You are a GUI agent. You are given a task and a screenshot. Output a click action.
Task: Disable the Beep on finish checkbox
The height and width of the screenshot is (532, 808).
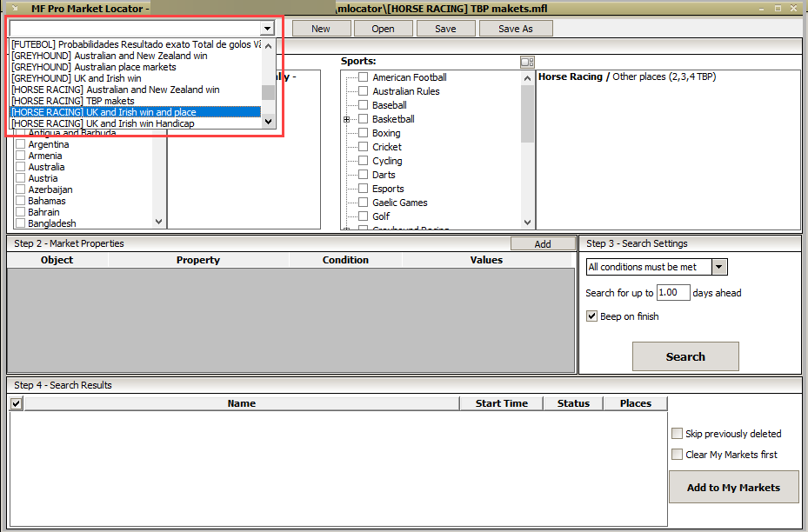pyautogui.click(x=592, y=316)
